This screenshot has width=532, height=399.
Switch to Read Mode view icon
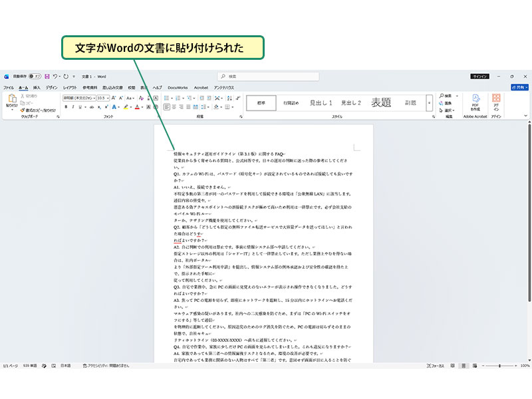point(453,366)
